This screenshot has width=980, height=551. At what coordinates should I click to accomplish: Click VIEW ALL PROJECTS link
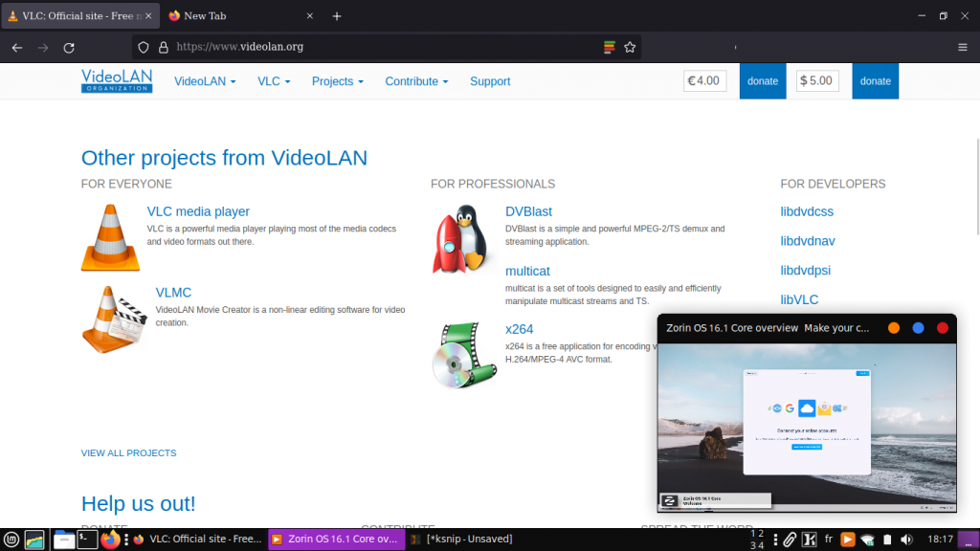(x=129, y=452)
